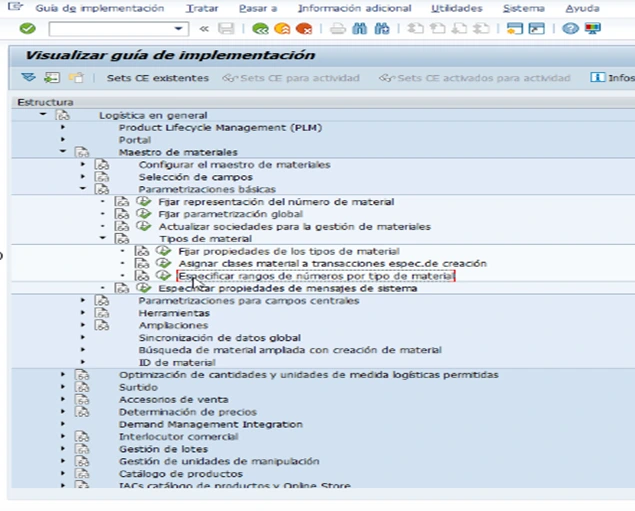Click the Infos button

pyautogui.click(x=612, y=77)
